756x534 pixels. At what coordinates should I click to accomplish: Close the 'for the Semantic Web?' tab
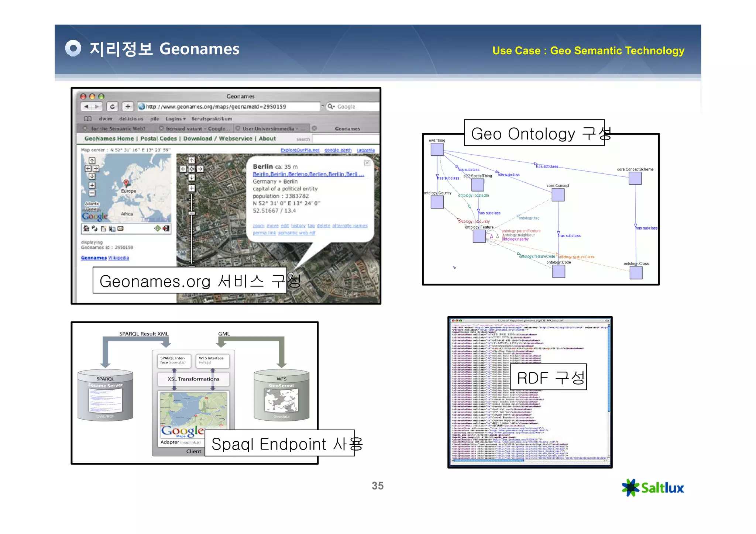pyautogui.click(x=85, y=128)
